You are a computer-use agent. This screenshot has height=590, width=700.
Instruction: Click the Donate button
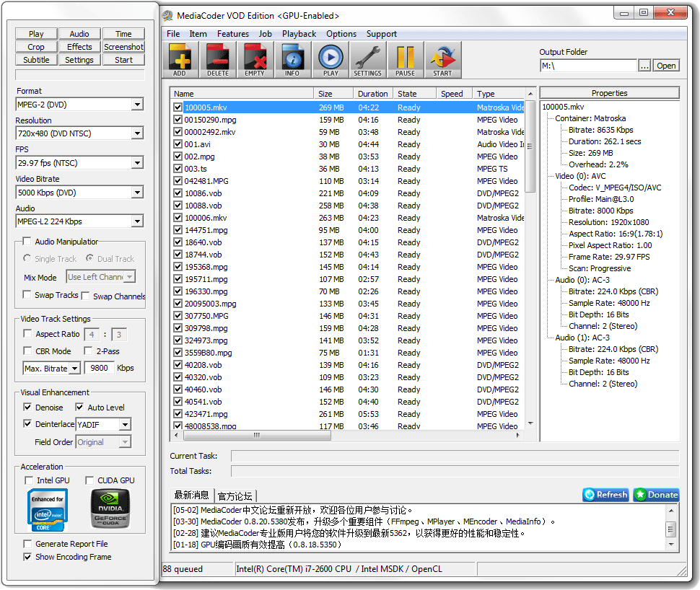(656, 495)
